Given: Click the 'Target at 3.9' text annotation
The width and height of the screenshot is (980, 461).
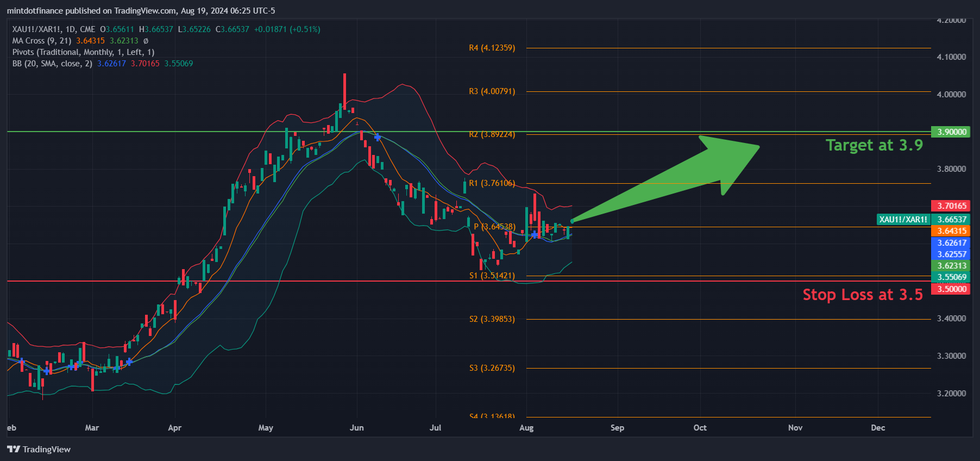Looking at the screenshot, I should (874, 145).
